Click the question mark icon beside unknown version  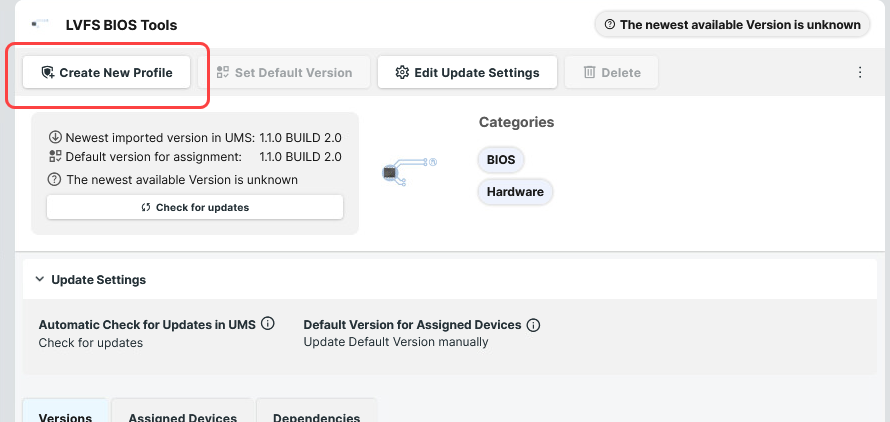point(55,180)
